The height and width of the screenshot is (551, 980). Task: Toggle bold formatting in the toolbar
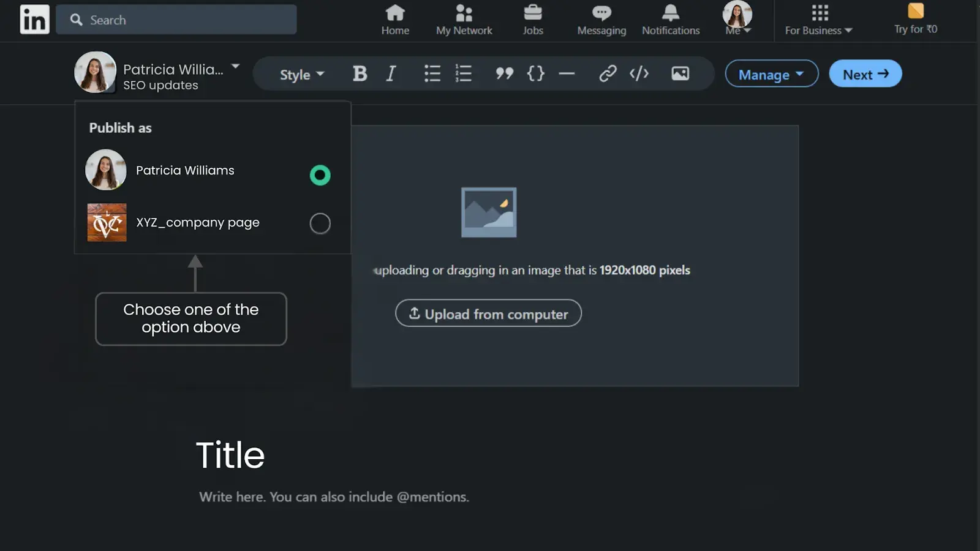(x=360, y=73)
